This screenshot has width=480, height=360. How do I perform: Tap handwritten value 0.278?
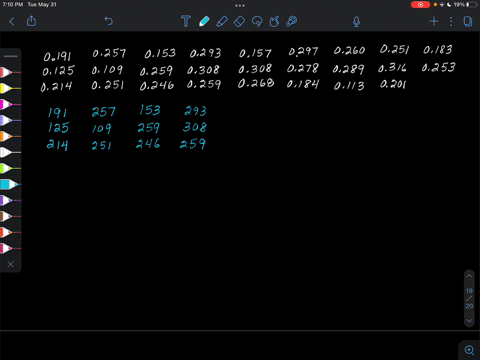click(303, 68)
